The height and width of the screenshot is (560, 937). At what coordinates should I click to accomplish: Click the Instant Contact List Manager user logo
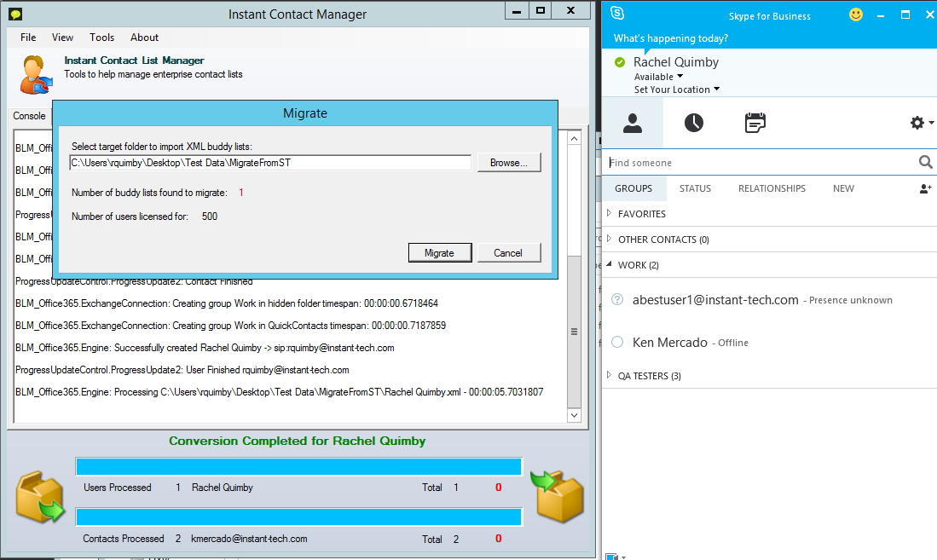coord(35,75)
